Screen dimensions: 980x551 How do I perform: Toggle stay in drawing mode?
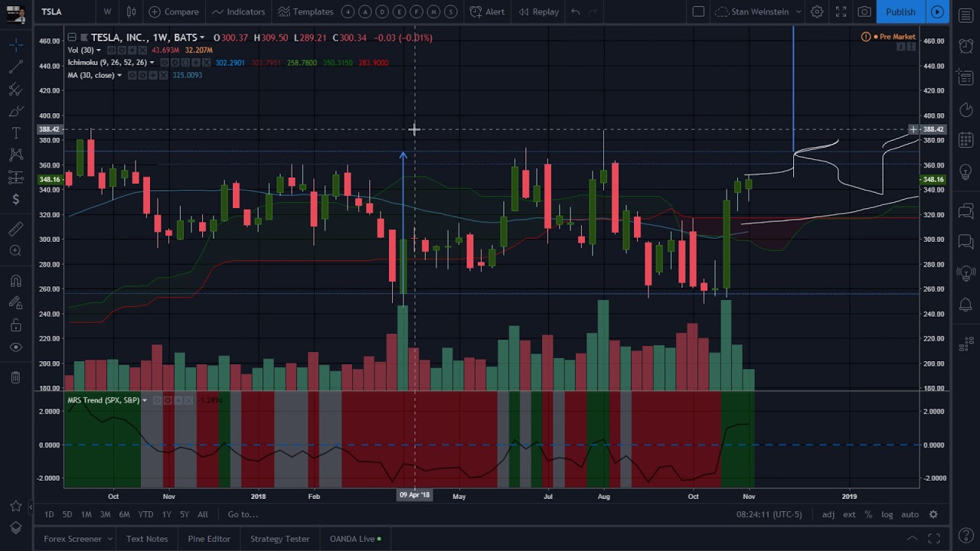tap(15, 303)
